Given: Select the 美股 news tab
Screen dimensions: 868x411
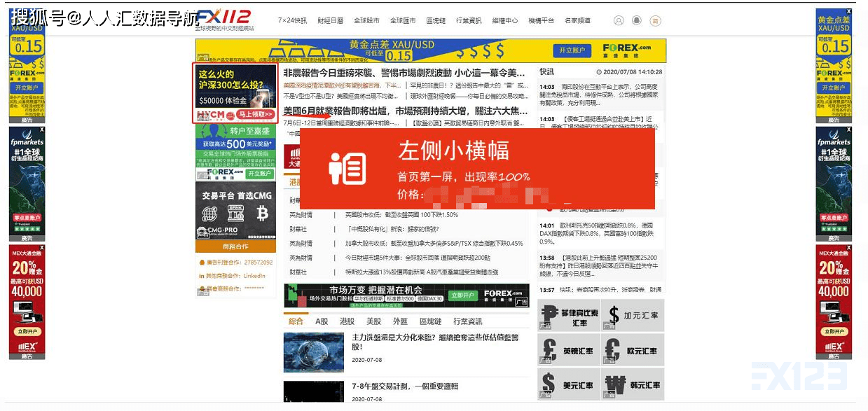Looking at the screenshot, I should click(x=373, y=321).
